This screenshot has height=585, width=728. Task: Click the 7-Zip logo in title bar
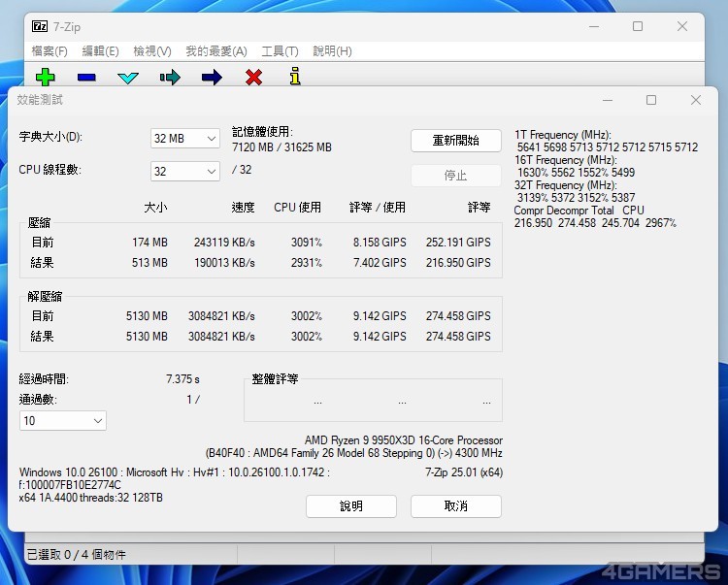pos(40,26)
